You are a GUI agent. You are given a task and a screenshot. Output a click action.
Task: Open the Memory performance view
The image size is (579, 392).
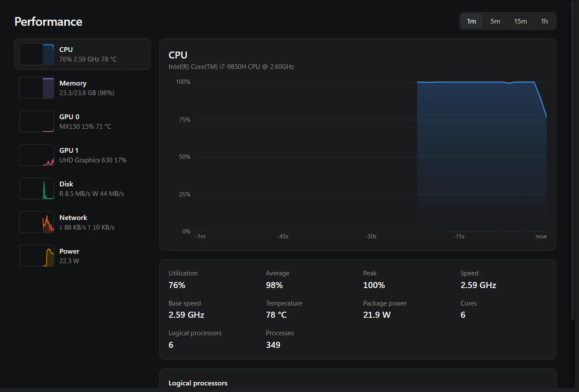(x=82, y=88)
